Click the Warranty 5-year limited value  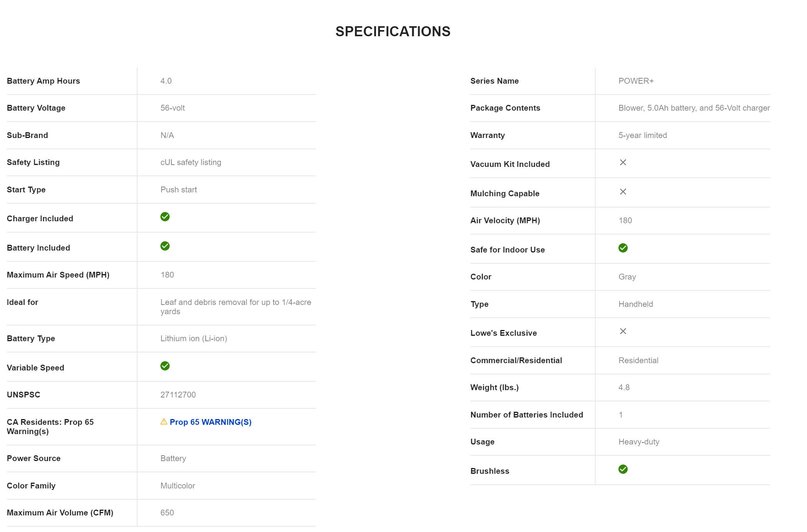(643, 135)
